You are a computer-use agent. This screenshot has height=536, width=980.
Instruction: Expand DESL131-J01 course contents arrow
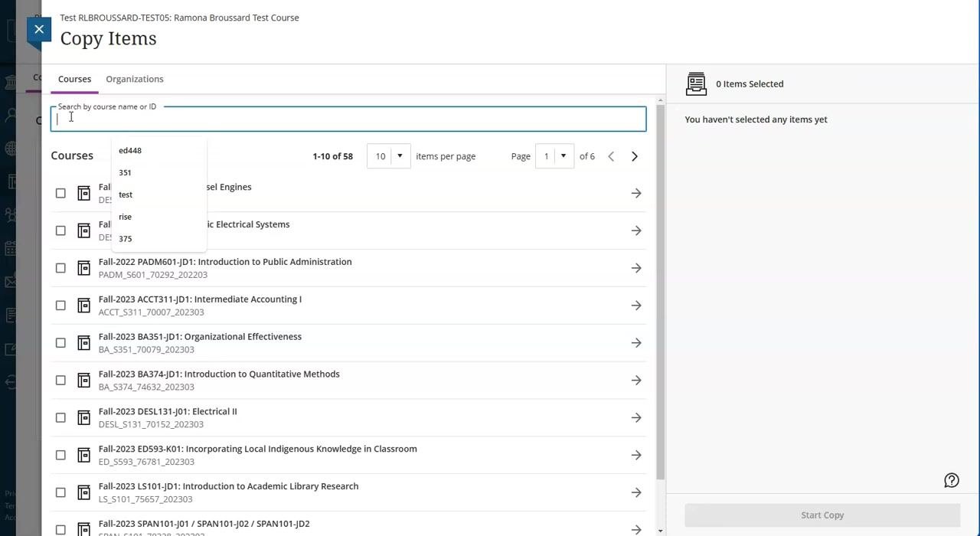pyautogui.click(x=636, y=417)
